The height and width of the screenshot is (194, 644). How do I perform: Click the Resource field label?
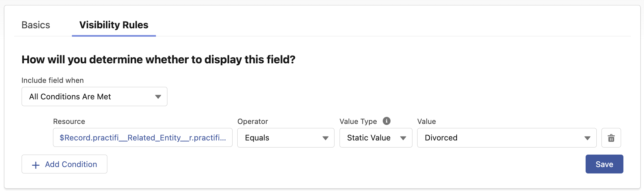pos(69,121)
